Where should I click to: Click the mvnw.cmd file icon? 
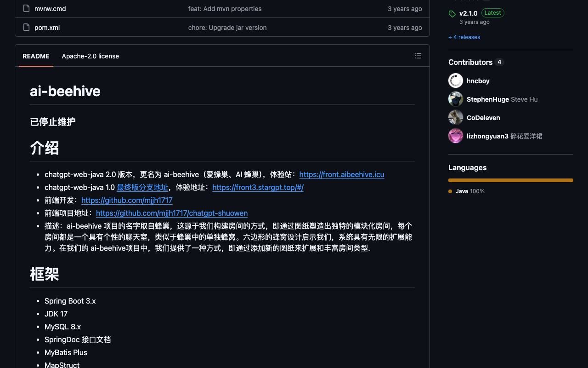26,9
